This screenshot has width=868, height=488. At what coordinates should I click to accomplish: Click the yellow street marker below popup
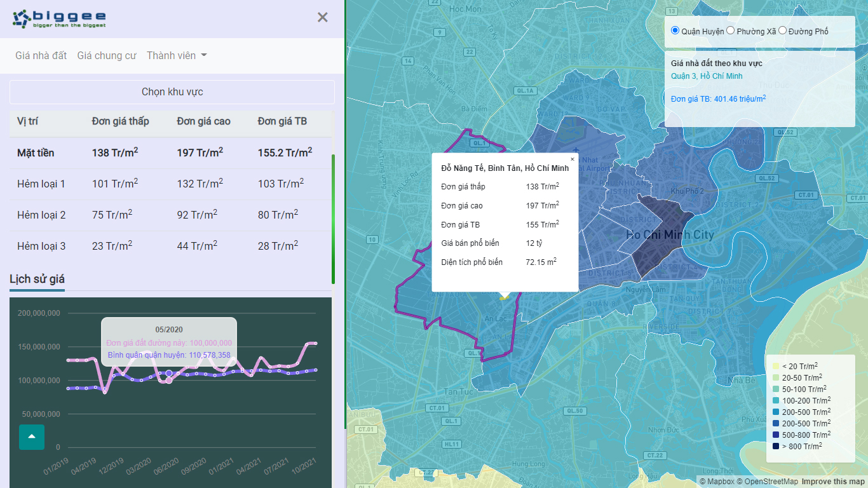click(x=504, y=297)
